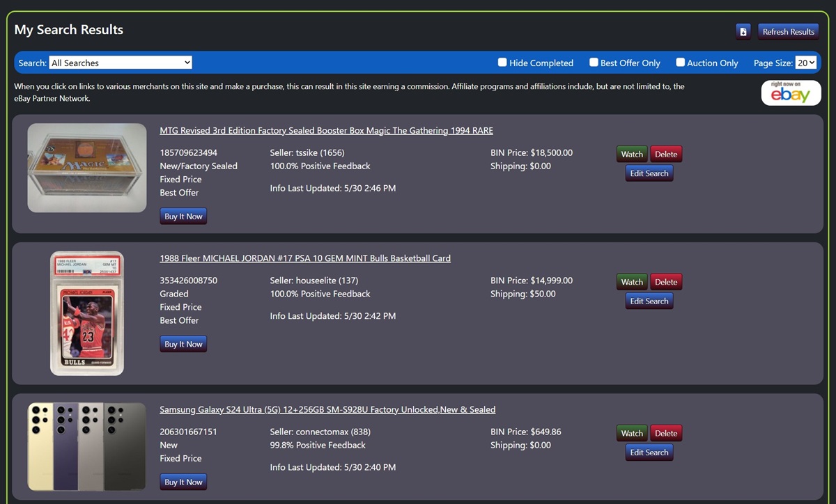Image resolution: width=836 pixels, height=504 pixels.
Task: Click the BIN Price $14,999.00 text
Action: 532,280
